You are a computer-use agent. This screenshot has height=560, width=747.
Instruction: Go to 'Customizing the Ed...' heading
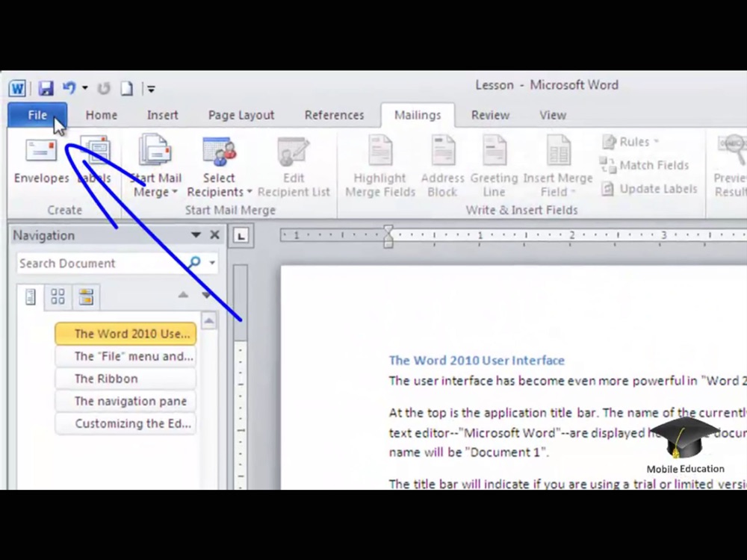pyautogui.click(x=125, y=423)
